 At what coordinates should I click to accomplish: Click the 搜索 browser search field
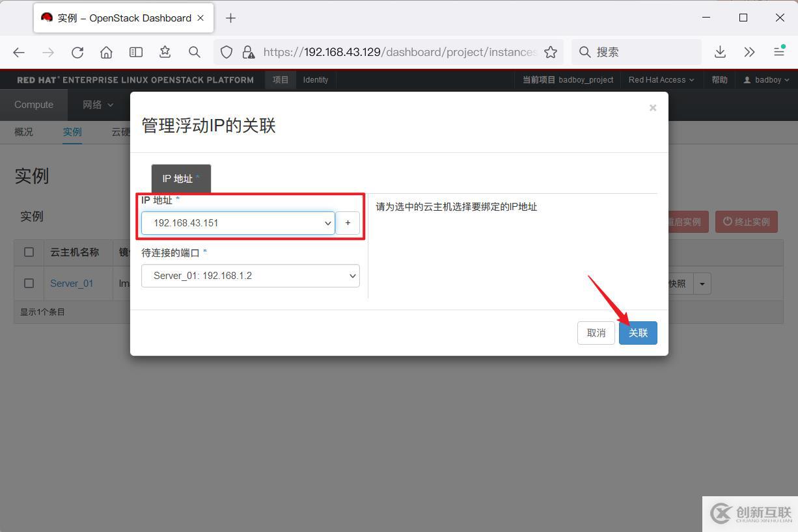[637, 52]
